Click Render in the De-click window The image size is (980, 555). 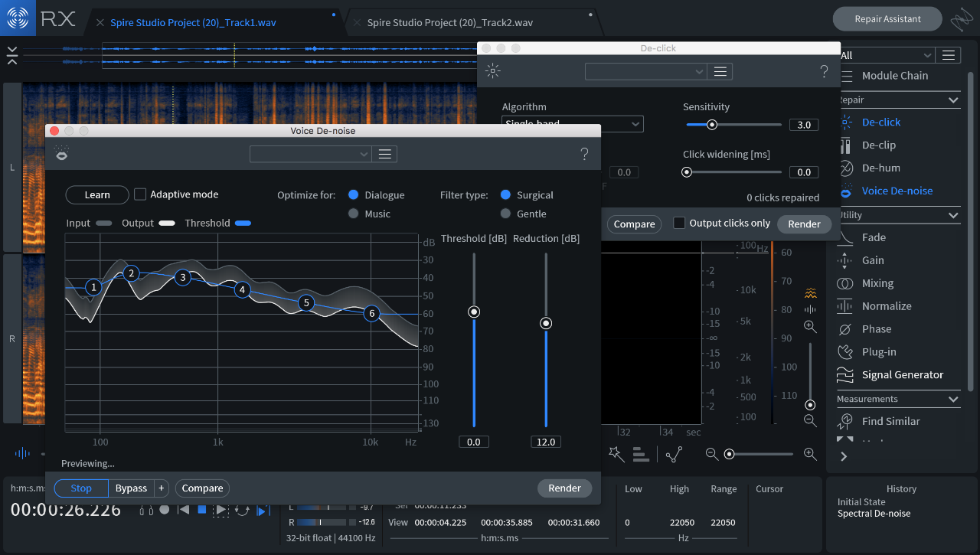(x=804, y=224)
